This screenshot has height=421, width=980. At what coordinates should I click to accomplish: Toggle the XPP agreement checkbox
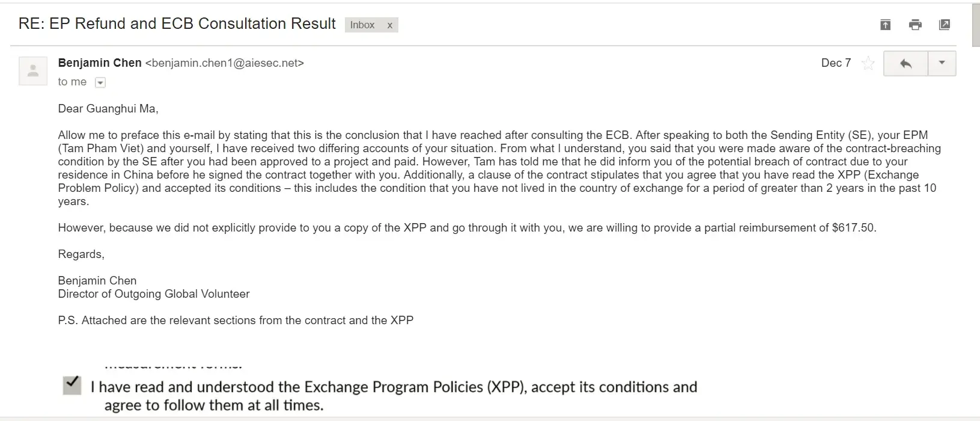click(72, 385)
